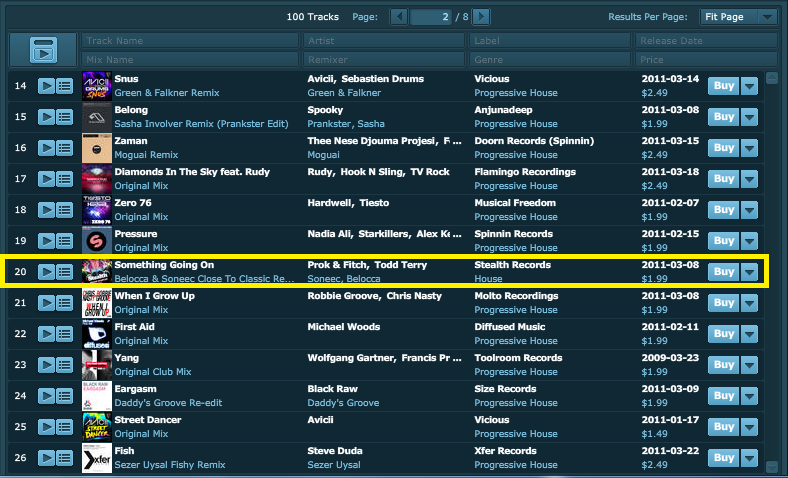The width and height of the screenshot is (788, 478).
Task: Buy Diamonds In The Sky
Action: click(x=724, y=179)
